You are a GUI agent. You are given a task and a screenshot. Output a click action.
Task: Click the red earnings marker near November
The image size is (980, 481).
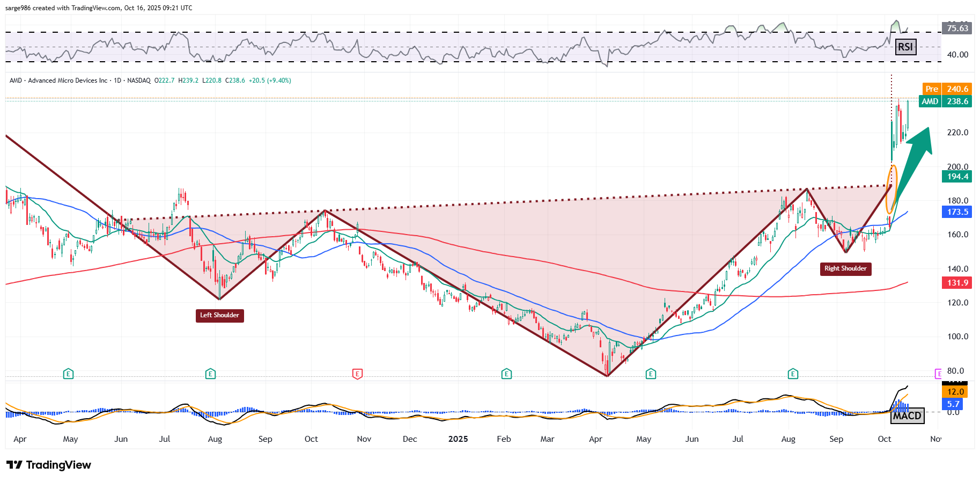coord(357,374)
